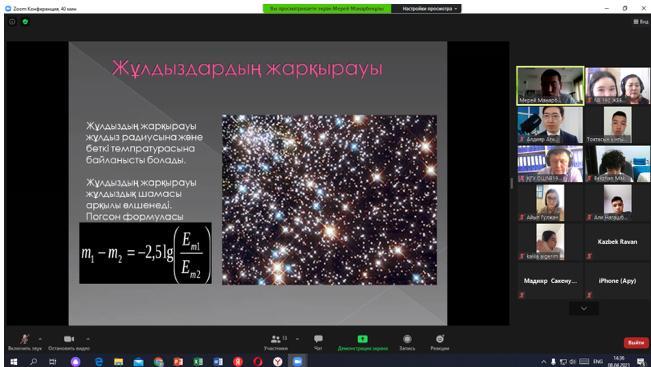The image size is (651, 367).
Task: Open the clock and calendar flyout
Action: pos(618,361)
